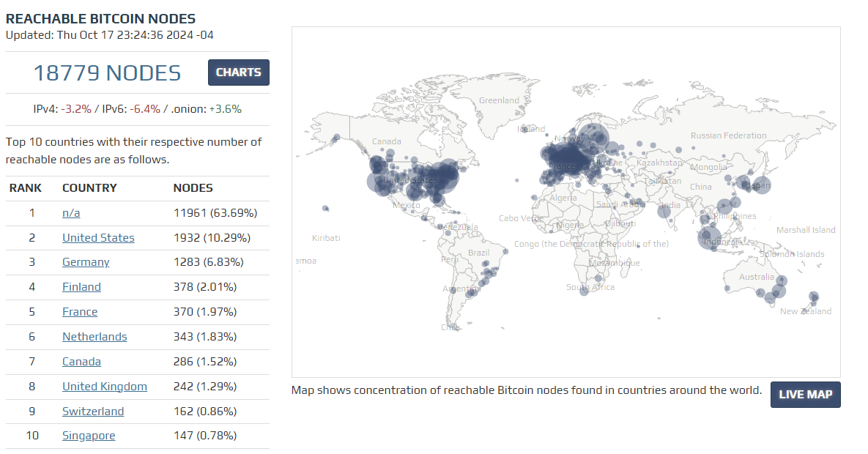
Task: Click the COUNTRY column header
Action: pyautogui.click(x=89, y=188)
